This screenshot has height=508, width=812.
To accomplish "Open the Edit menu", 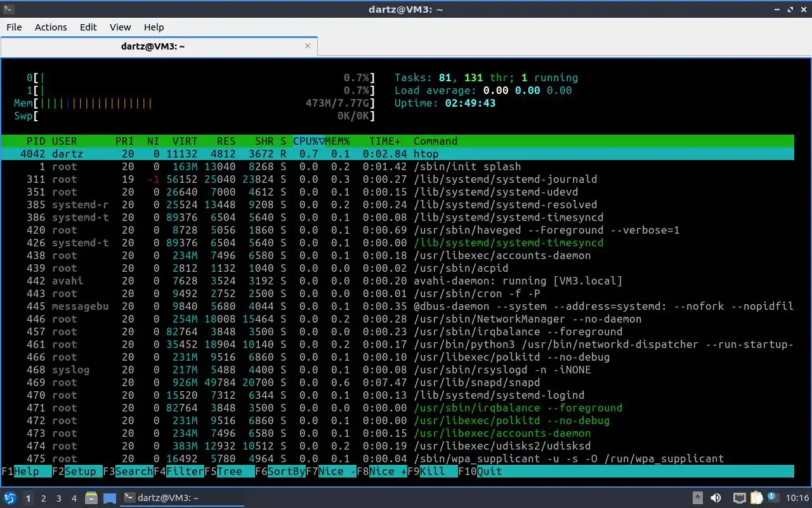I will coord(88,27).
